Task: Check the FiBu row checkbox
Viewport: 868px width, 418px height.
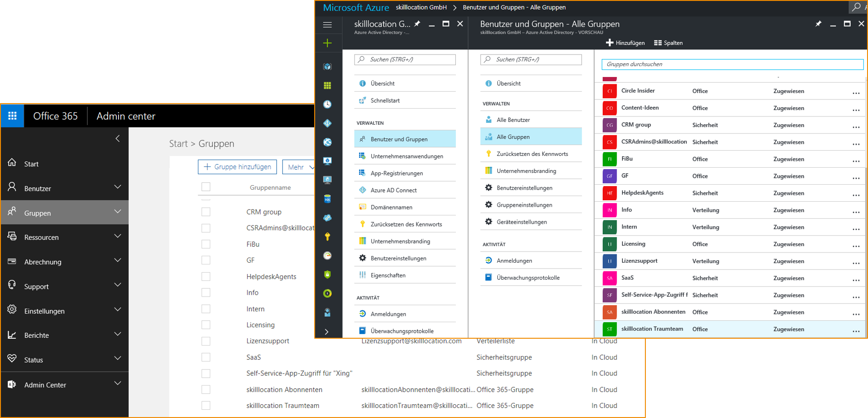Action: [206, 244]
